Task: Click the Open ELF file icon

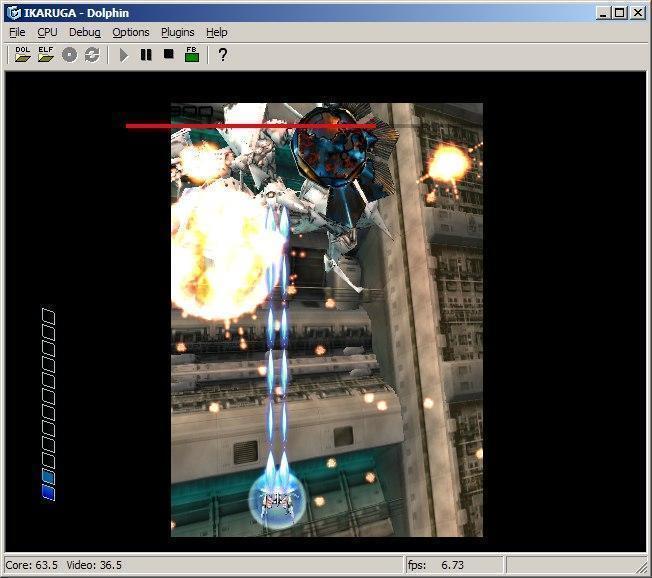Action: [46, 55]
